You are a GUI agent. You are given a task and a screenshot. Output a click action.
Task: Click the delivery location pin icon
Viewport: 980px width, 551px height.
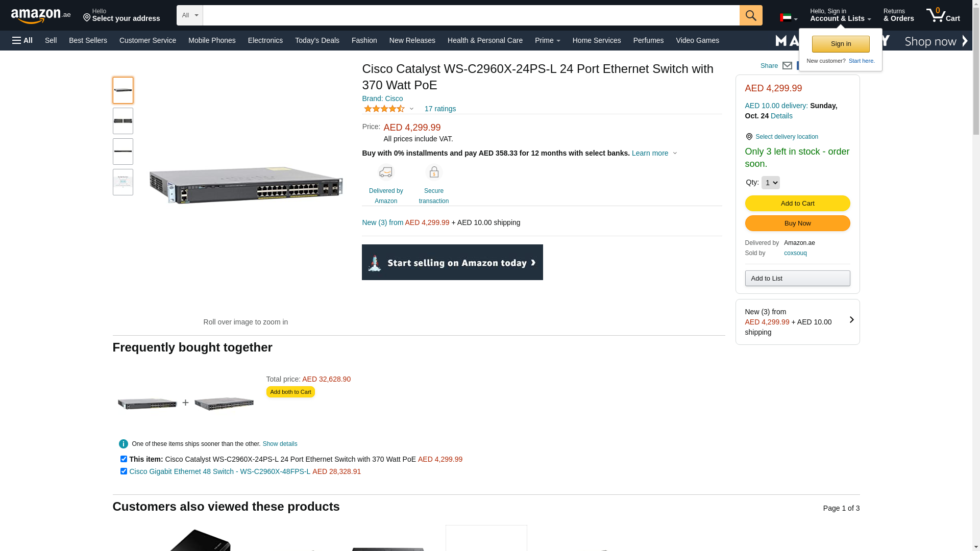(749, 137)
